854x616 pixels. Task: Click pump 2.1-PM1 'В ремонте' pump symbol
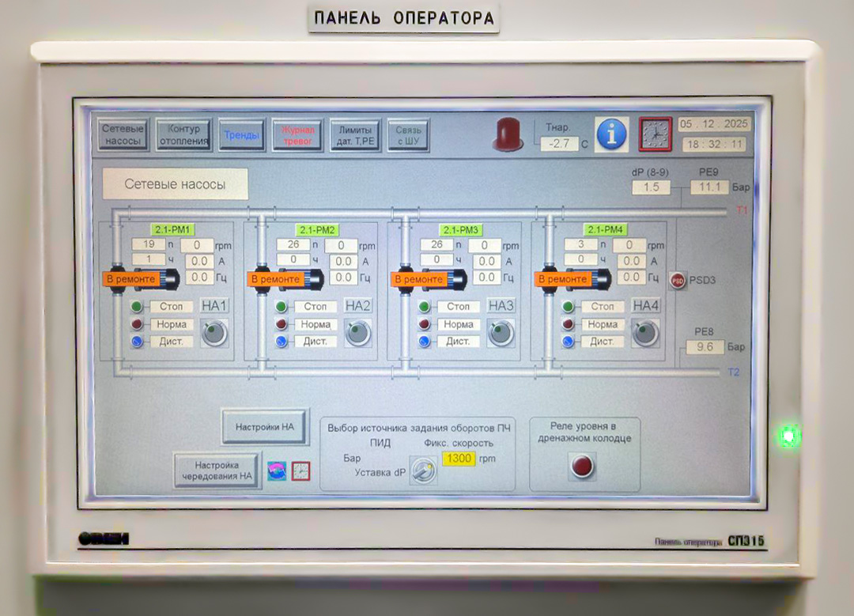(141, 279)
